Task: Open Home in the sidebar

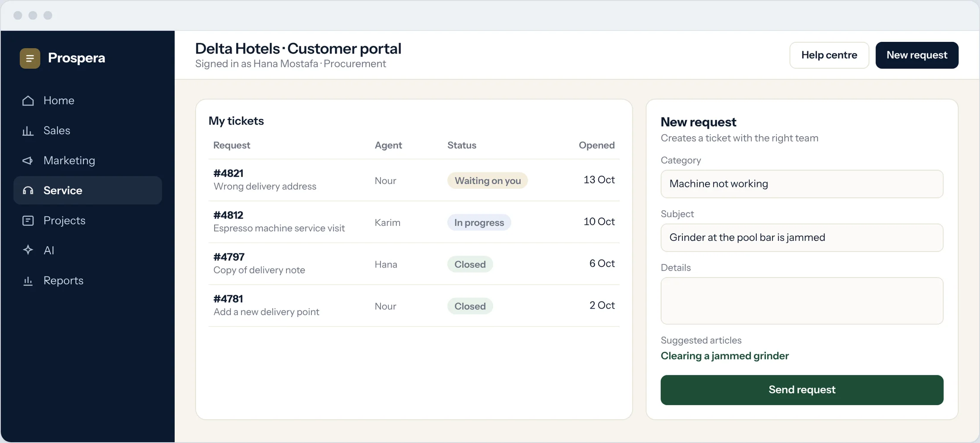Action: (x=88, y=101)
